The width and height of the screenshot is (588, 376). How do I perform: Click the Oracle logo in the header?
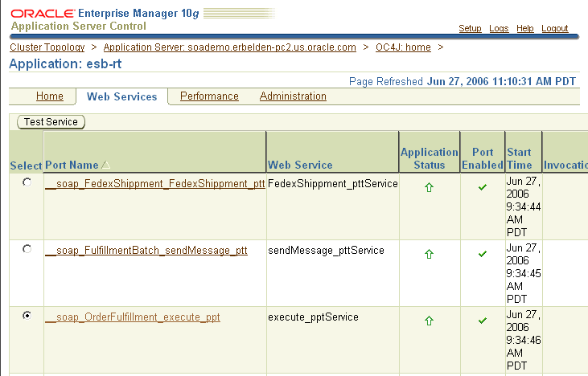click(43, 14)
